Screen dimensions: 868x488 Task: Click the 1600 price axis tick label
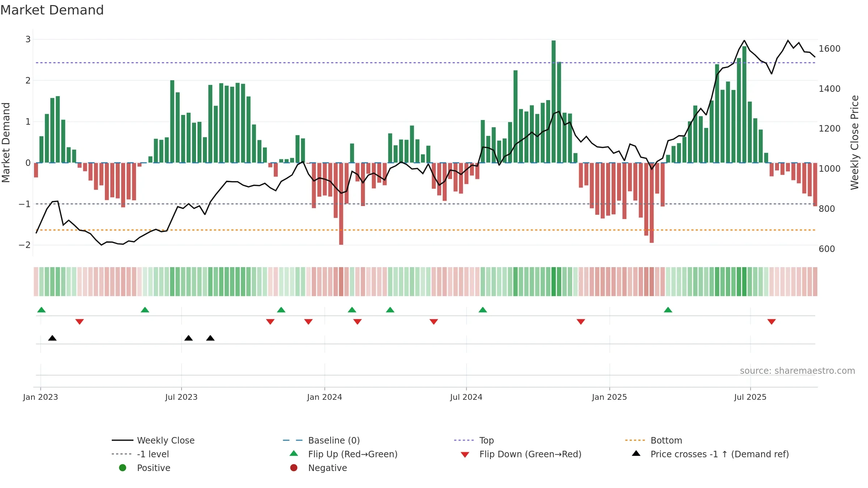(x=829, y=49)
